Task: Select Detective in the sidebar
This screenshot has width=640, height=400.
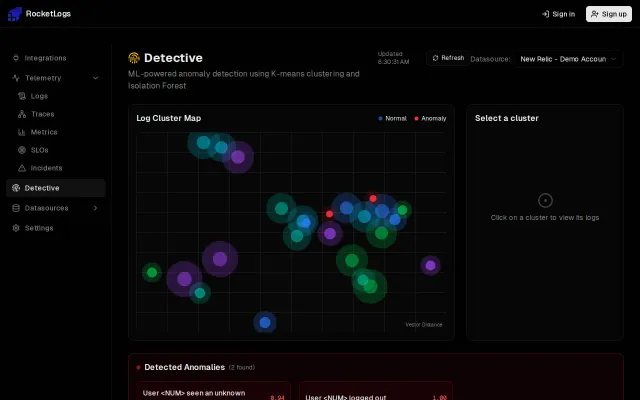Action: pyautogui.click(x=56, y=188)
